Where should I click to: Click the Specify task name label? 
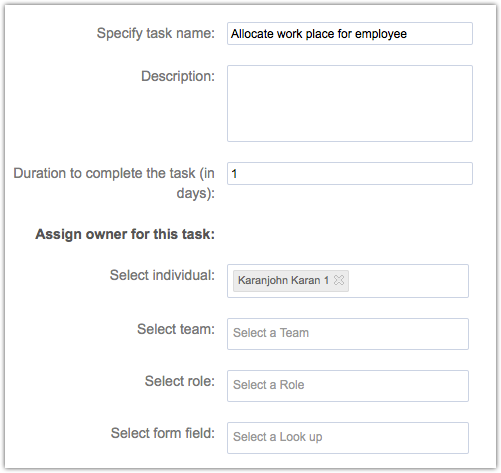(156, 33)
